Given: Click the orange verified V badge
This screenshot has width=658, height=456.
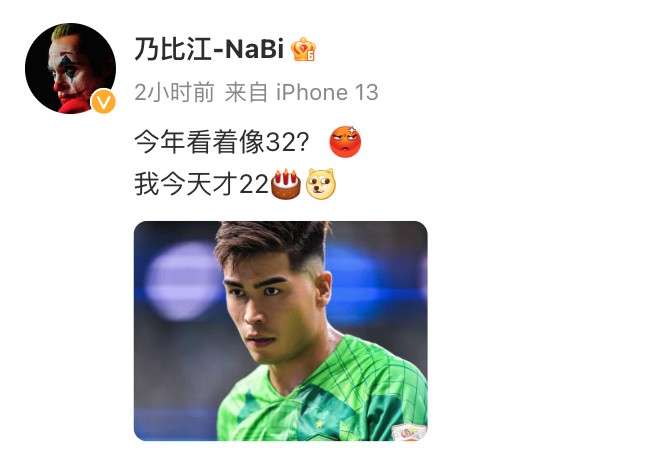Looking at the screenshot, I should (x=103, y=101).
